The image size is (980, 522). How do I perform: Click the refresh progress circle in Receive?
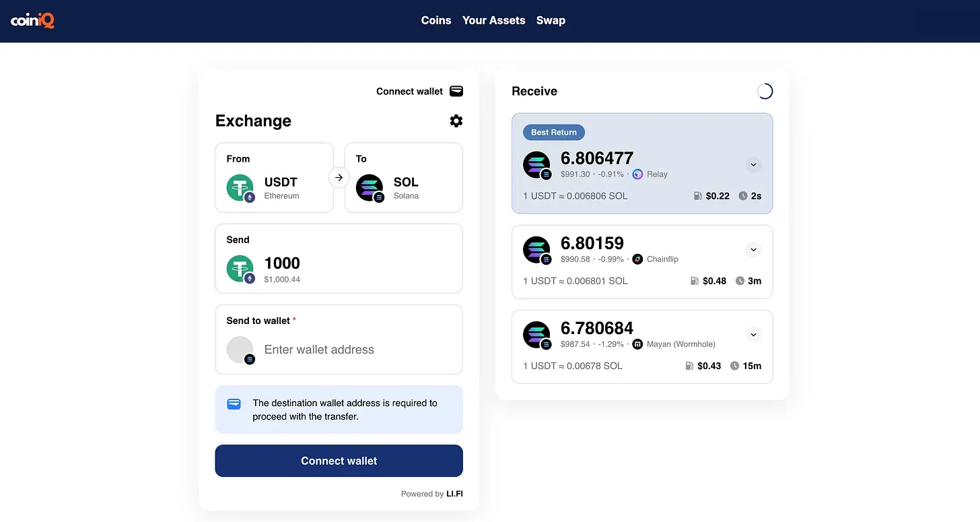pos(765,91)
